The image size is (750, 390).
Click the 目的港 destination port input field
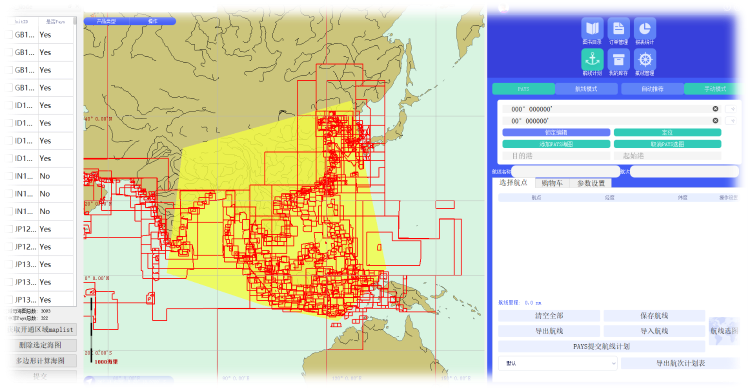(x=556, y=156)
